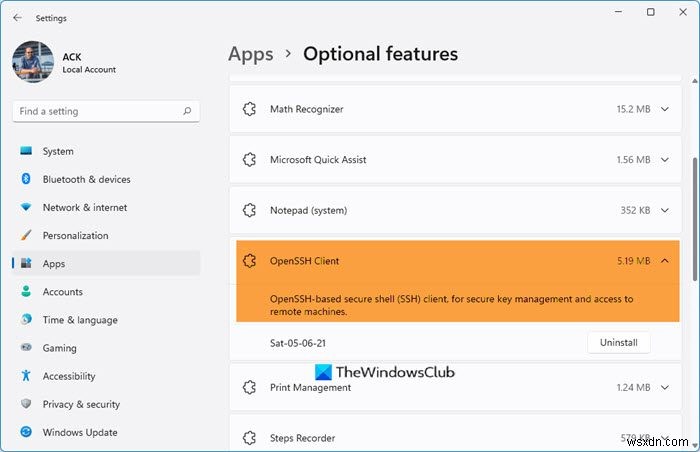
Task: Click the back arrow in Settings header
Action: pos(17,17)
